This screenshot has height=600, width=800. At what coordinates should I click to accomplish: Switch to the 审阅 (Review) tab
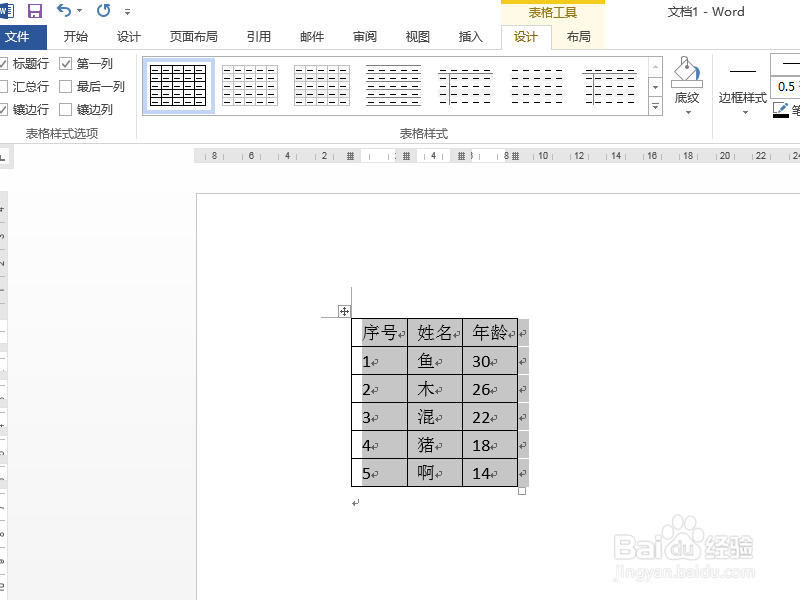coord(364,37)
